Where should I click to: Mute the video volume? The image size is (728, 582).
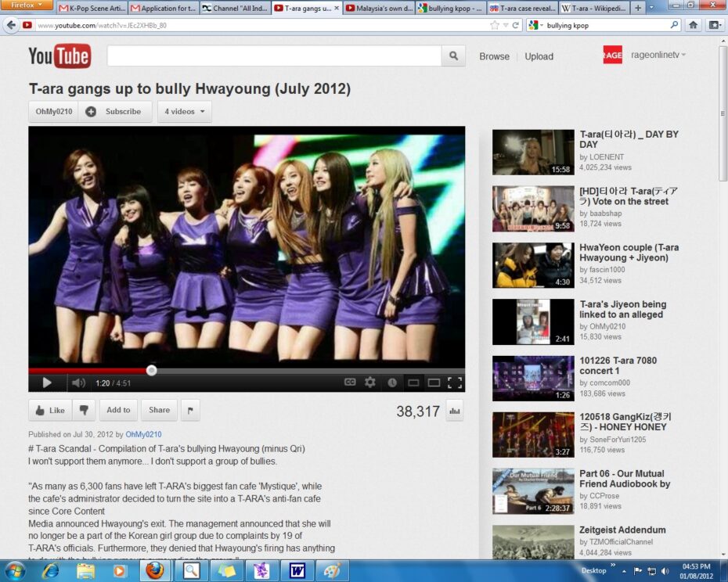(x=78, y=383)
